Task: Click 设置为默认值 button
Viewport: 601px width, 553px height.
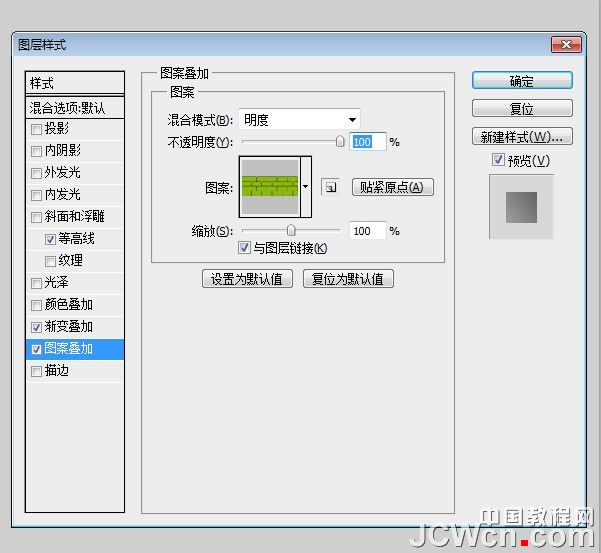Action: point(247,279)
